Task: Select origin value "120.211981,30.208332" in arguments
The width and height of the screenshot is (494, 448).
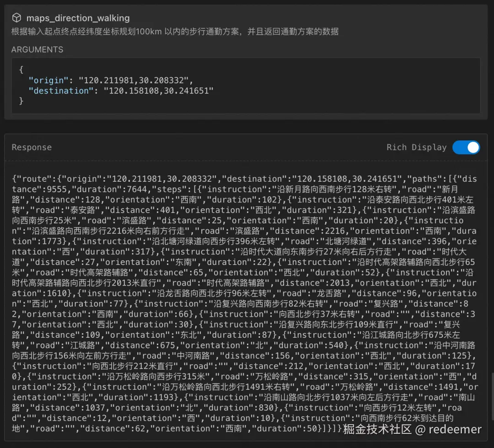Action: point(134,81)
